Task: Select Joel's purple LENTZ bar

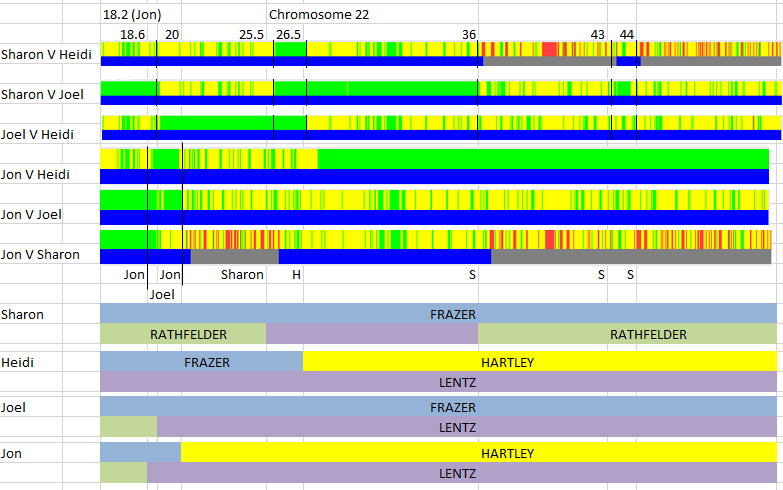Action: coord(466,427)
